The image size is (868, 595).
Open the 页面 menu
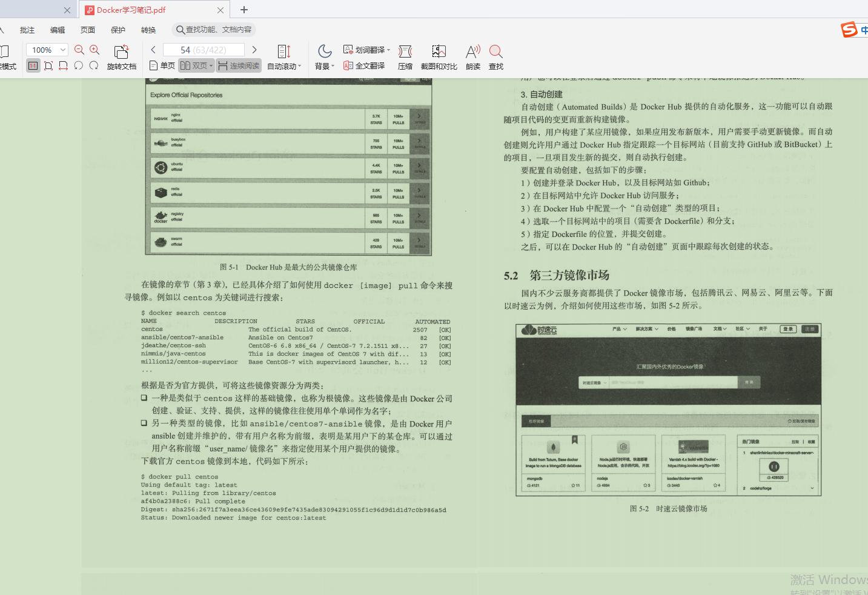pos(88,30)
